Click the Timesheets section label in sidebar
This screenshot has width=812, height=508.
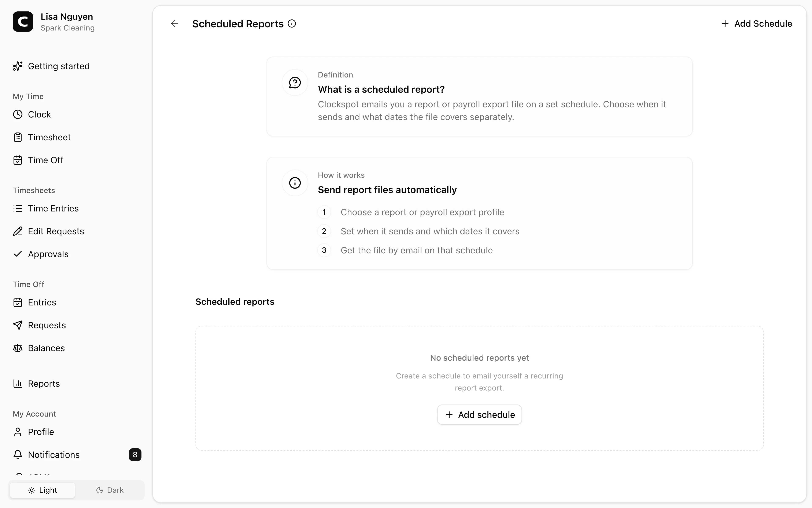coord(34,190)
